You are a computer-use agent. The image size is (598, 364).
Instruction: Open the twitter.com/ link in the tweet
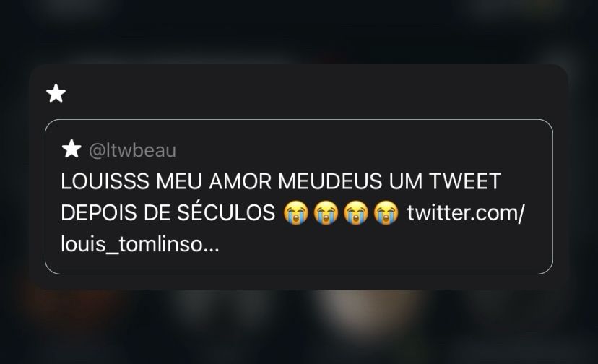tap(466, 212)
